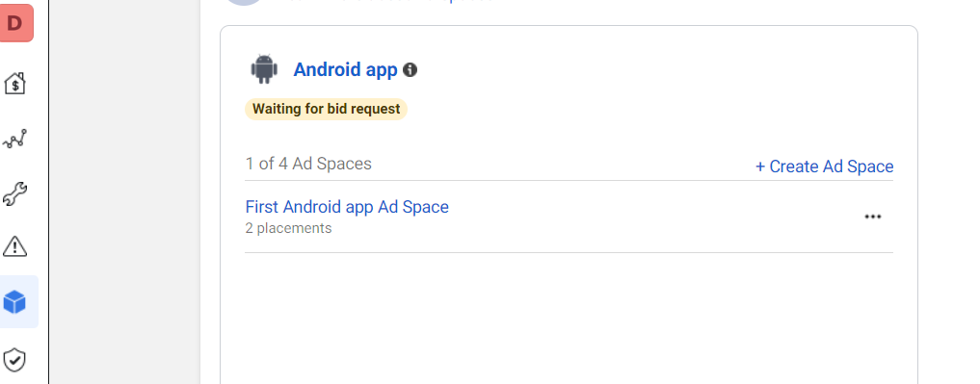The width and height of the screenshot is (980, 384).
Task: Click the Android robot icon
Action: 264,69
